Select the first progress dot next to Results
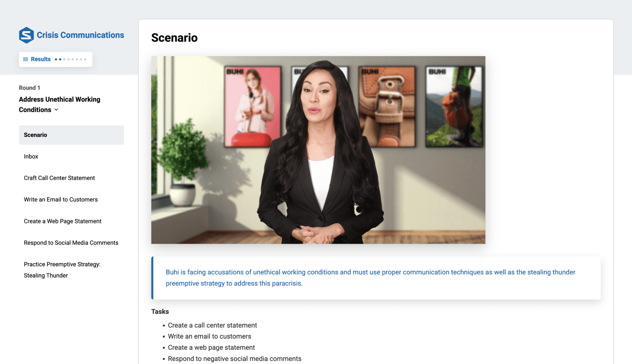 click(56, 59)
